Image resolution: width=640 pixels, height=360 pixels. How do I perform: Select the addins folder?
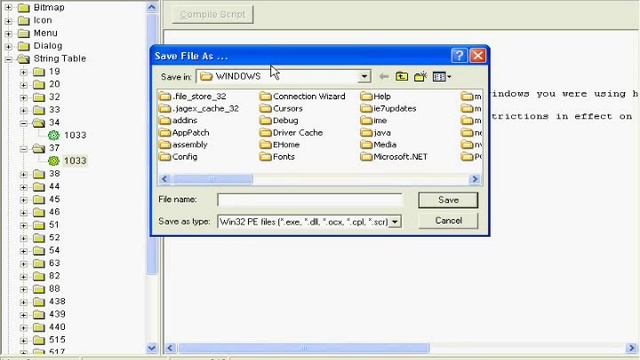click(178, 121)
